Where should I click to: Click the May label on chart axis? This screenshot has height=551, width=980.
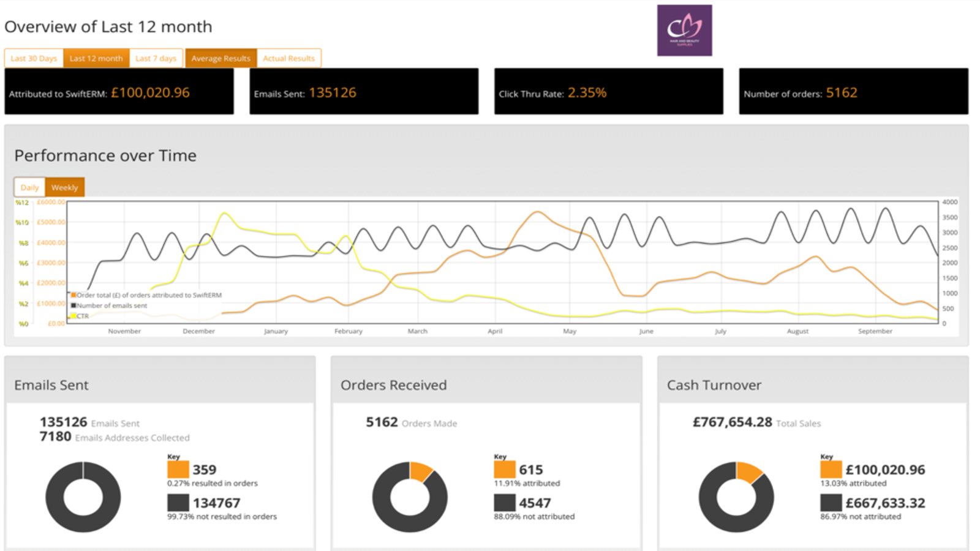[570, 331]
